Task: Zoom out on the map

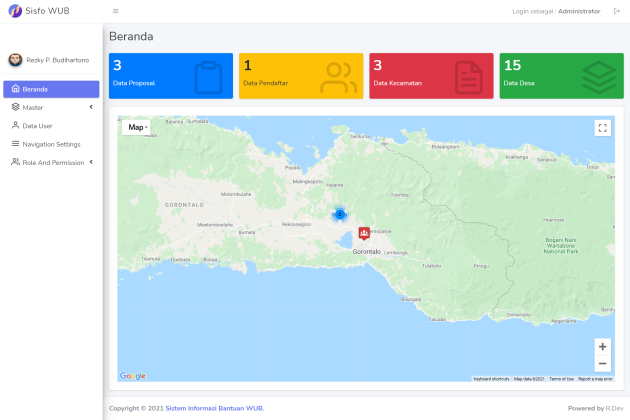Action: 602,364
